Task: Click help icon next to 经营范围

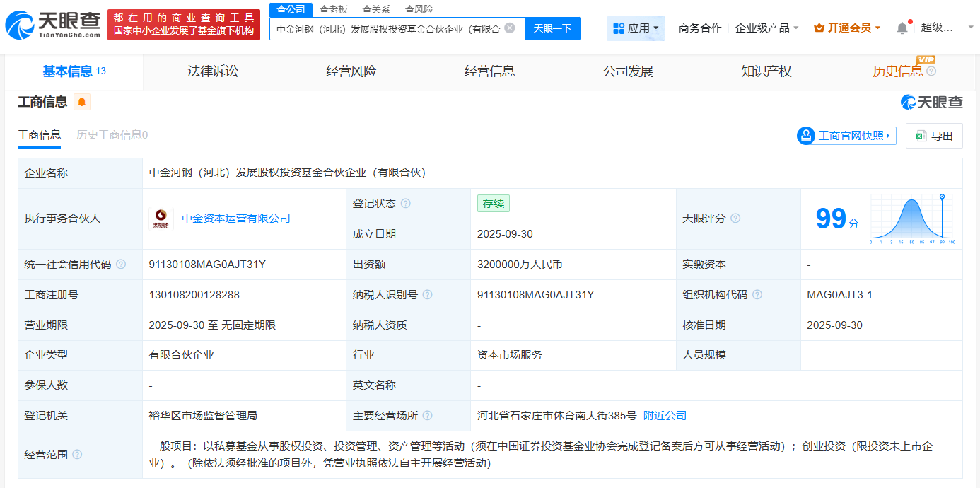Action: tap(77, 454)
